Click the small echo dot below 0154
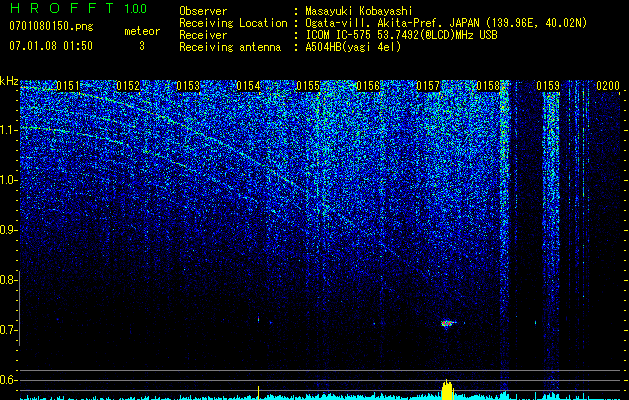The width and height of the screenshot is (629, 400). pos(258,319)
